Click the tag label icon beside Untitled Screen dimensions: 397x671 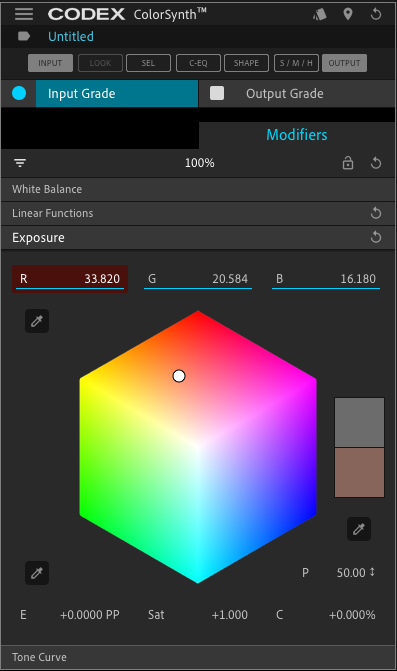[x=24, y=36]
